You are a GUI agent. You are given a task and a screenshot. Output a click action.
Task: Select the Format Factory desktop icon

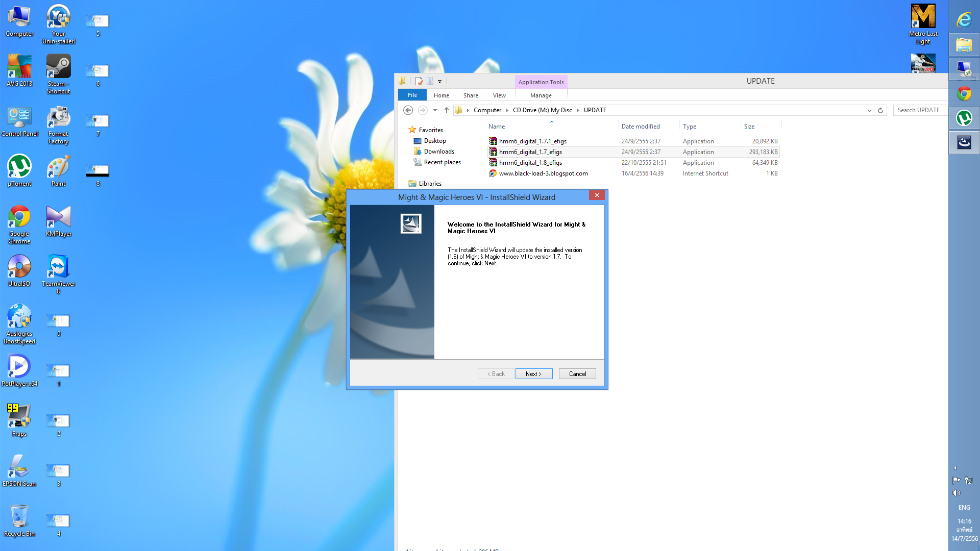58,117
